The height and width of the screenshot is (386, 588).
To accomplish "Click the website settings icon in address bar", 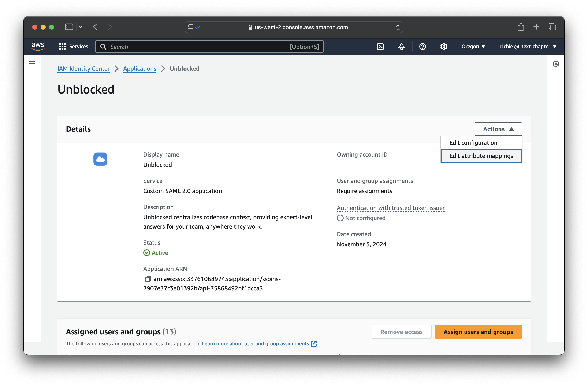I will [190, 27].
